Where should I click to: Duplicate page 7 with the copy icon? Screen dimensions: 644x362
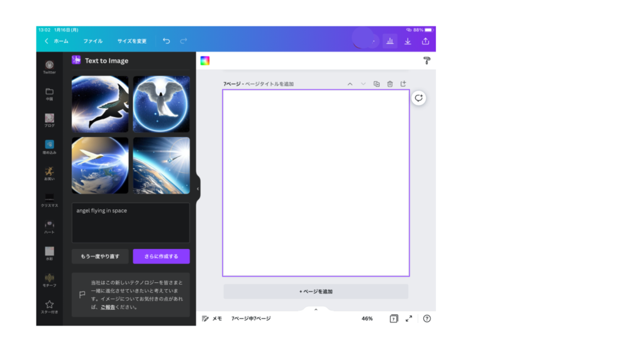(x=377, y=84)
